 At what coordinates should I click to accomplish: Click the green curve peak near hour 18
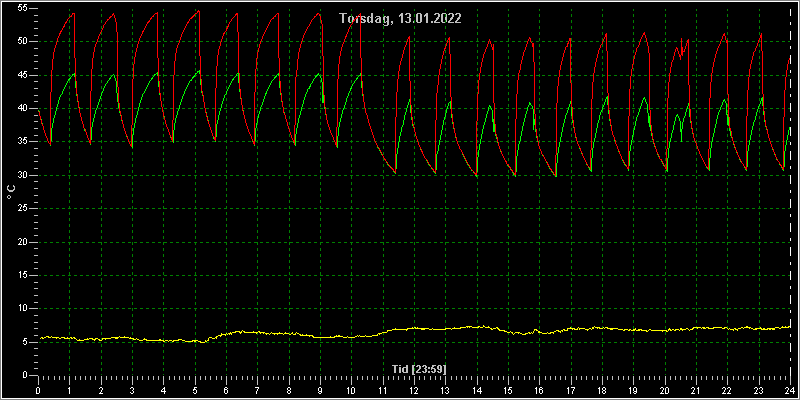pos(607,96)
